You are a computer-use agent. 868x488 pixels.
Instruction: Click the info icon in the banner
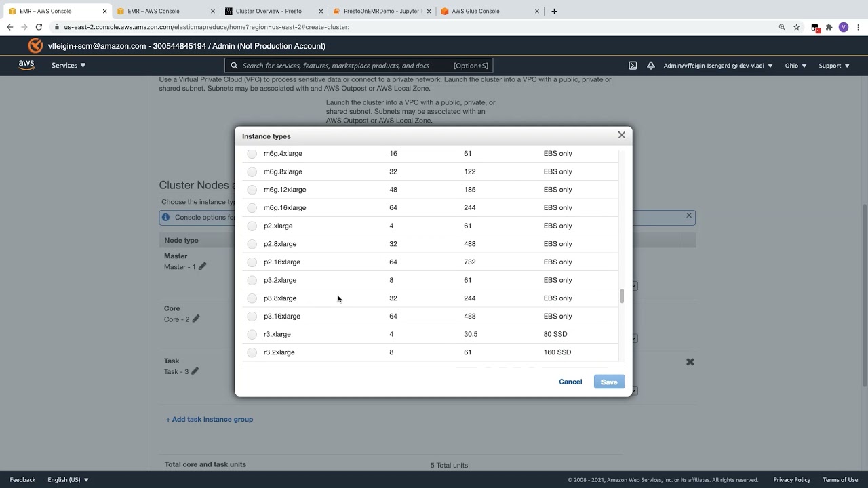(x=165, y=217)
